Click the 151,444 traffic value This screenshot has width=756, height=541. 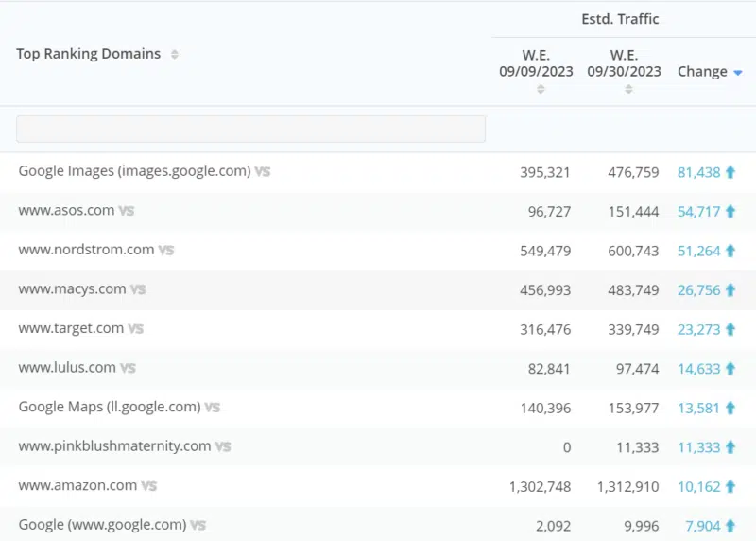click(633, 211)
